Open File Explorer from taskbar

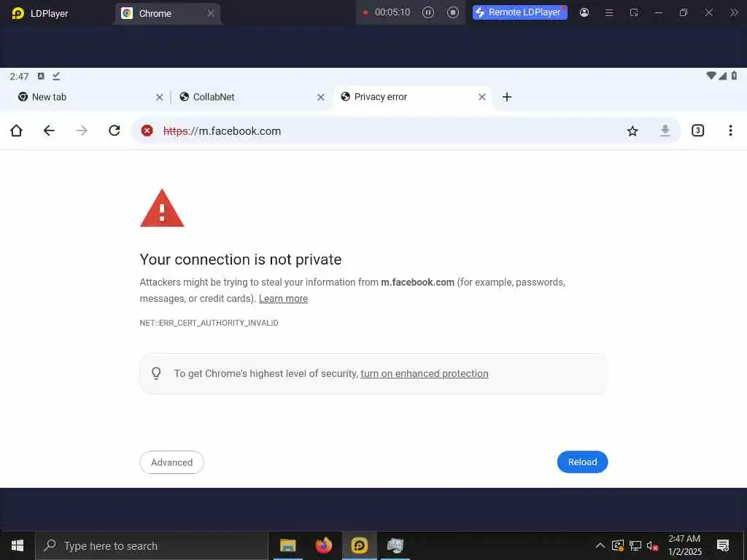(287, 545)
